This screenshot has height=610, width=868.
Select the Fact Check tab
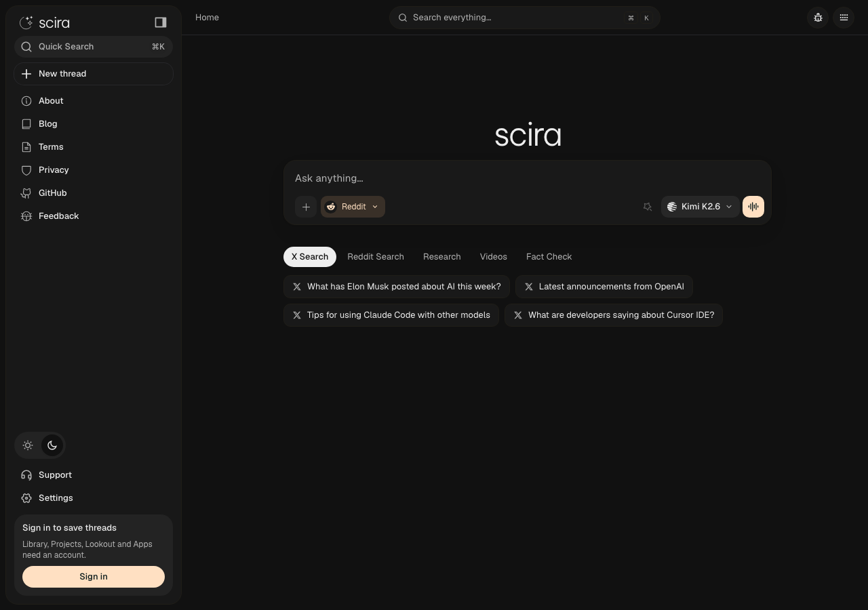pyautogui.click(x=549, y=257)
